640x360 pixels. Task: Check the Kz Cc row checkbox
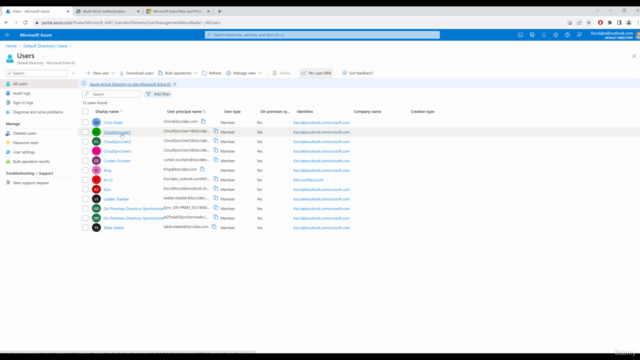[85, 180]
